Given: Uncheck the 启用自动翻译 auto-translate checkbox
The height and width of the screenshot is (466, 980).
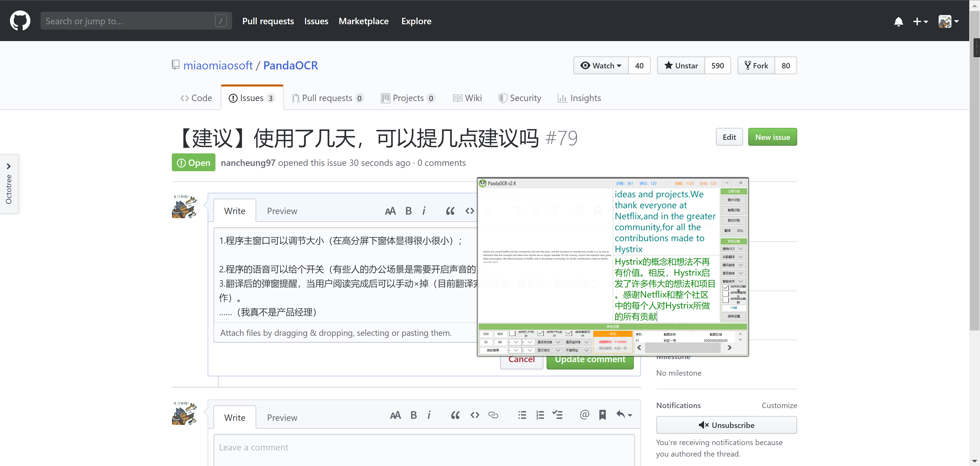Looking at the screenshot, I should point(725,288).
